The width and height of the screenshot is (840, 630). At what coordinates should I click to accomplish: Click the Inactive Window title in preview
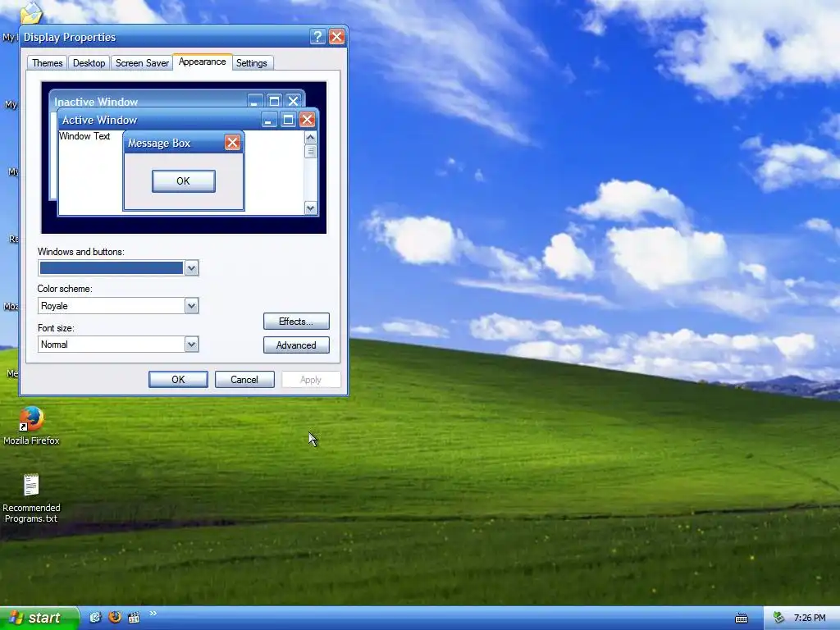tap(96, 102)
